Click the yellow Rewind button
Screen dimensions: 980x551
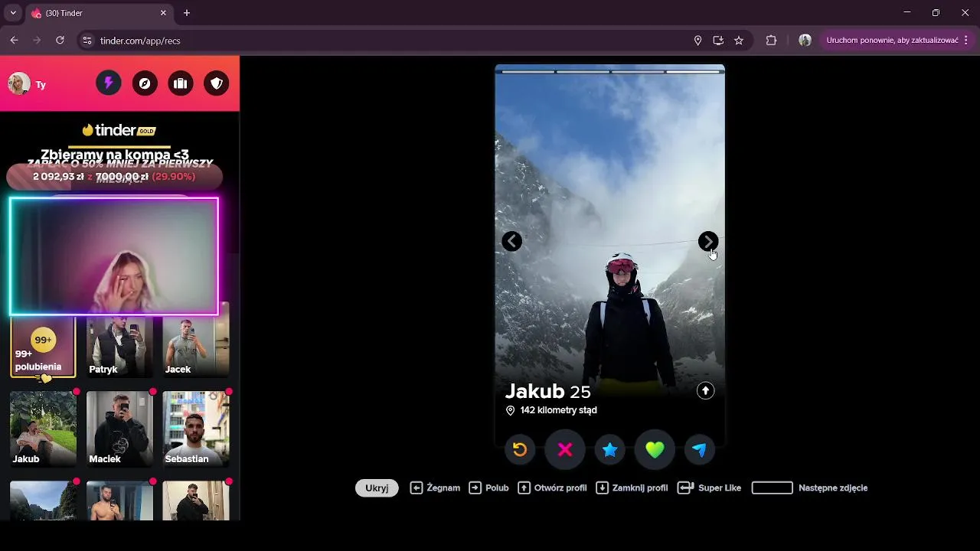[x=520, y=450]
